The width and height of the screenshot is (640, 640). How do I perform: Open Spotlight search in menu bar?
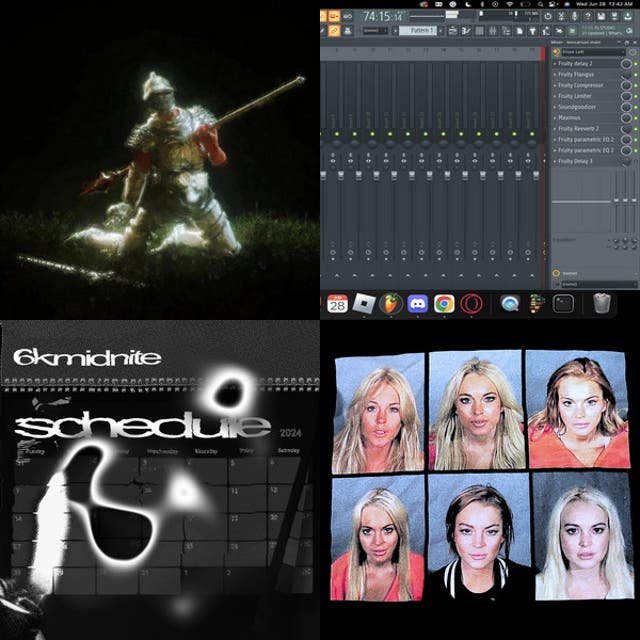click(540, 4)
